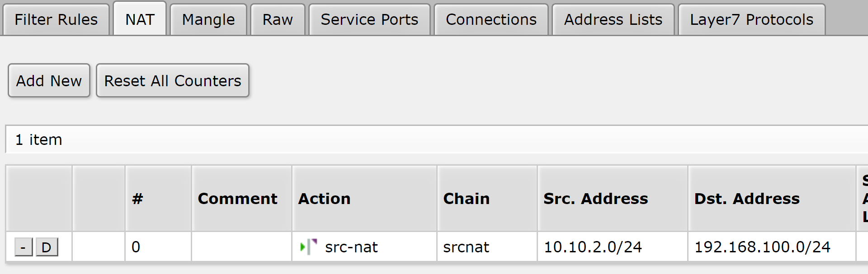This screenshot has height=274, width=868.
Task: Go to the Raw tab
Action: coord(278,20)
